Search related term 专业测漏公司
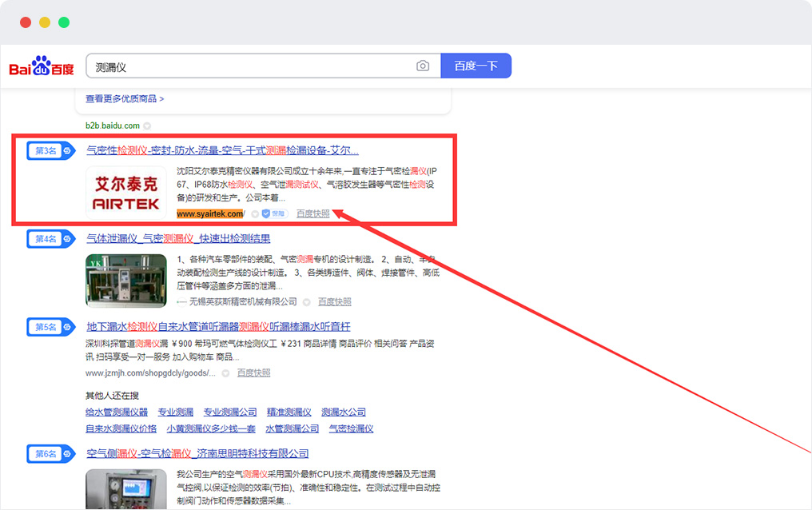Screen dimensions: 812x510 [x=230, y=412]
